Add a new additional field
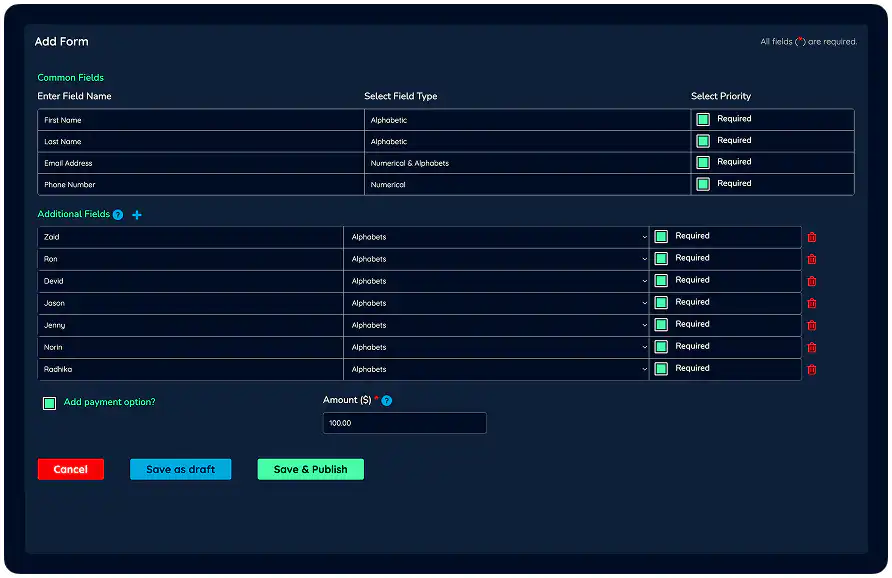The width and height of the screenshot is (892, 578). [x=137, y=214]
